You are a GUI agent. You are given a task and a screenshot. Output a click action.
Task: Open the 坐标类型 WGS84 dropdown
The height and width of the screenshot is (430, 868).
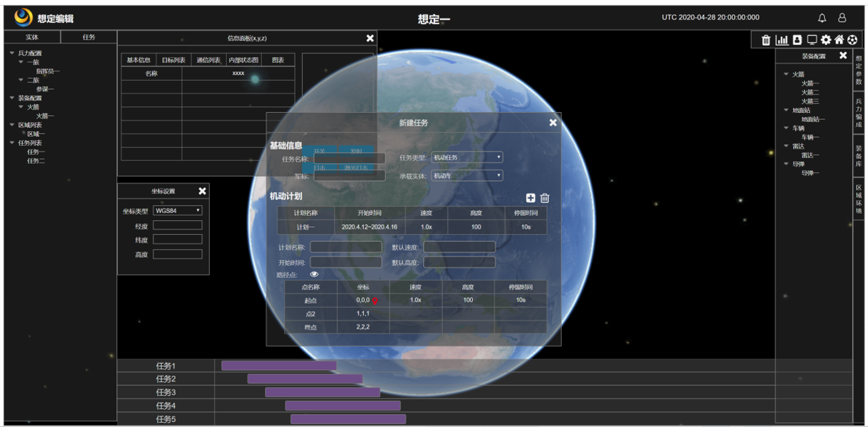click(x=178, y=210)
